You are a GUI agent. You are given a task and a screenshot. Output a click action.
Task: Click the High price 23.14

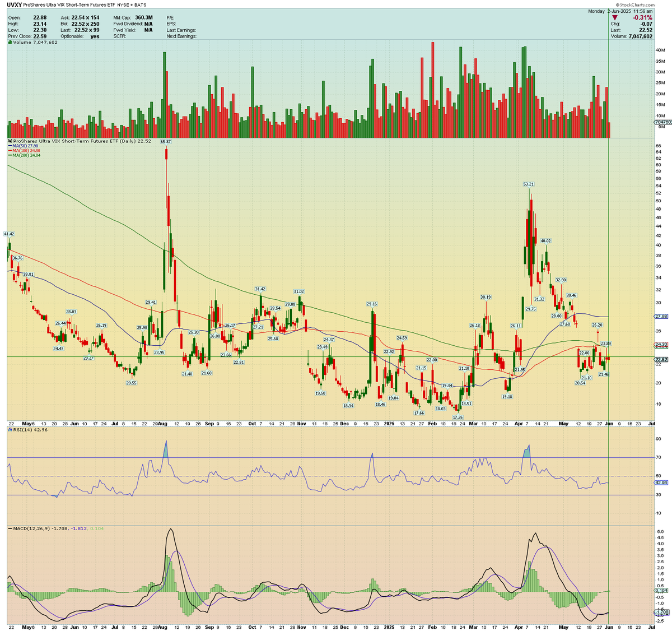40,24
